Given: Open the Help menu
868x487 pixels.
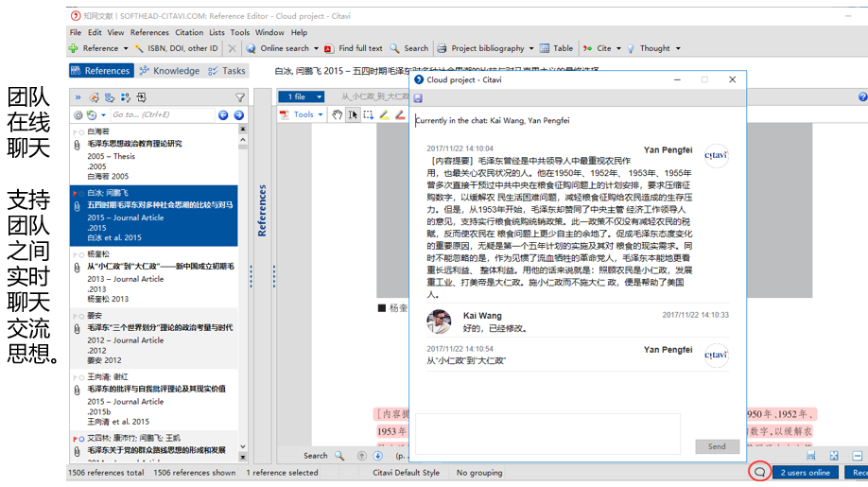Looking at the screenshot, I should click(x=299, y=33).
